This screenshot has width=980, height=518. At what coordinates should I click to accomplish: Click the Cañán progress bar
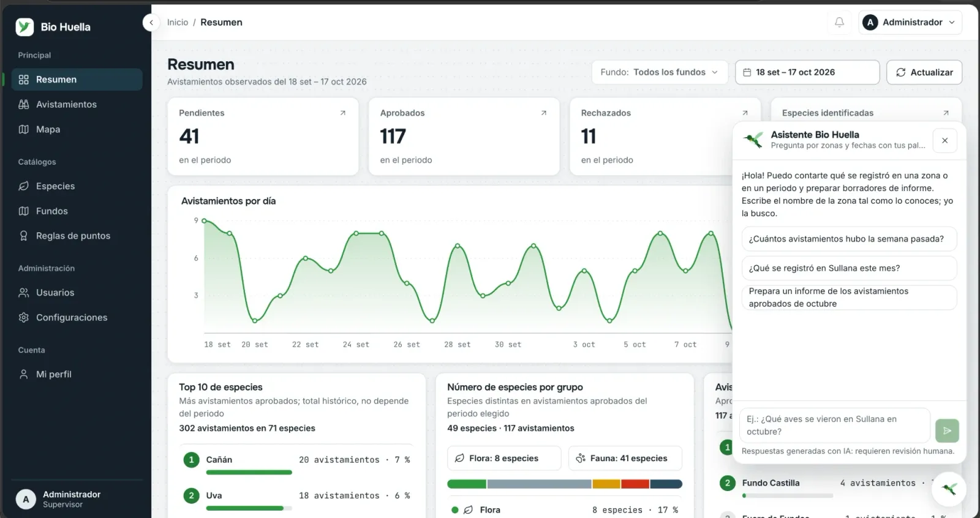pyautogui.click(x=249, y=472)
